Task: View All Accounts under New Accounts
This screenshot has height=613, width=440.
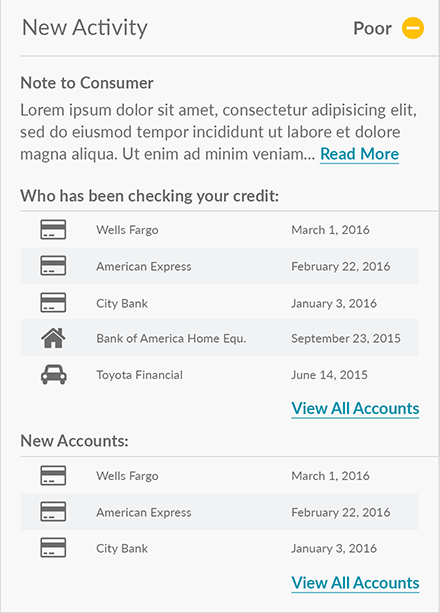Action: coord(355,583)
